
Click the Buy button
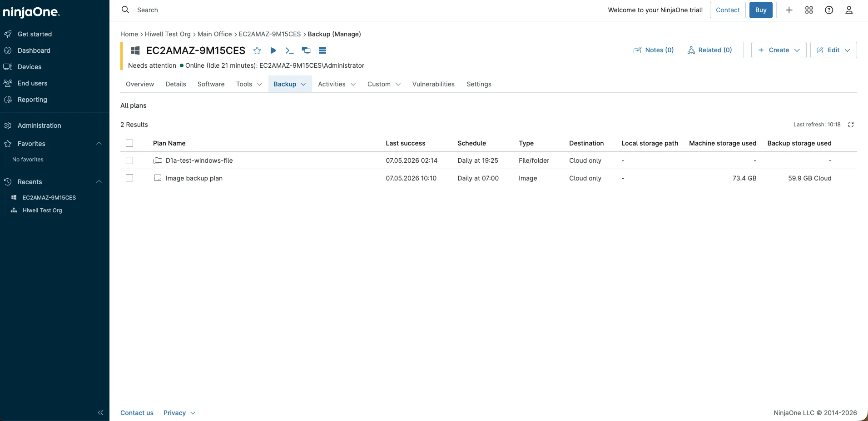coord(761,10)
